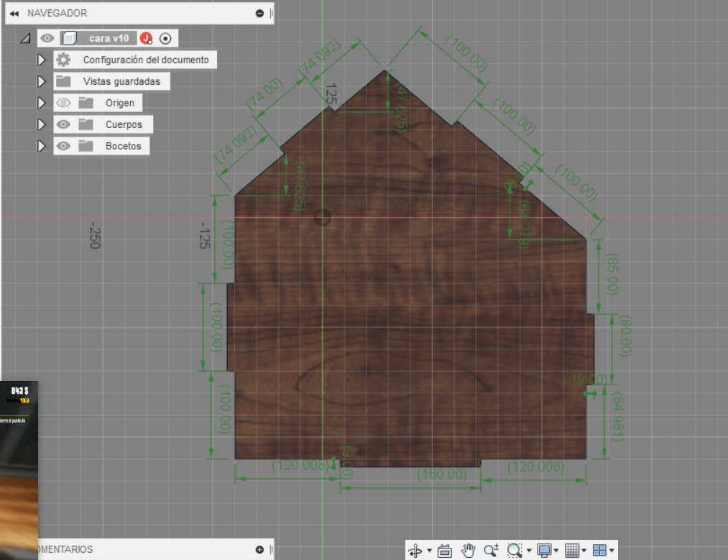
Task: Activate cara v10 component radio button
Action: [x=165, y=39]
